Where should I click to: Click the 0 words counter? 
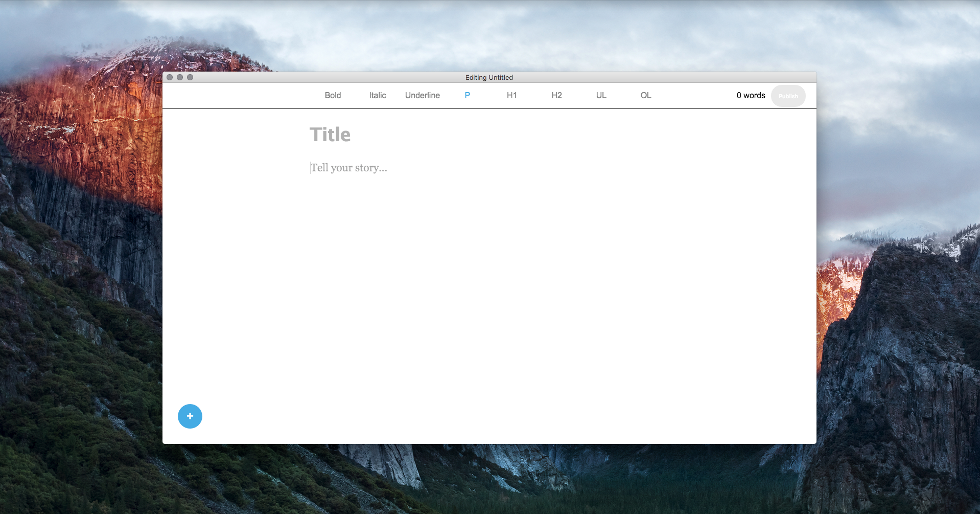751,96
